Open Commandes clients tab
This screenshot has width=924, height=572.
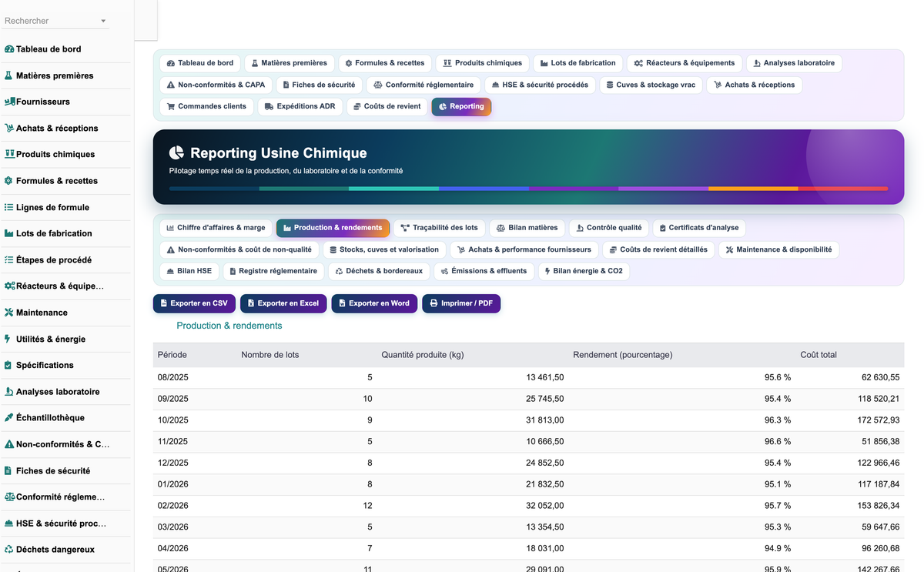point(206,106)
